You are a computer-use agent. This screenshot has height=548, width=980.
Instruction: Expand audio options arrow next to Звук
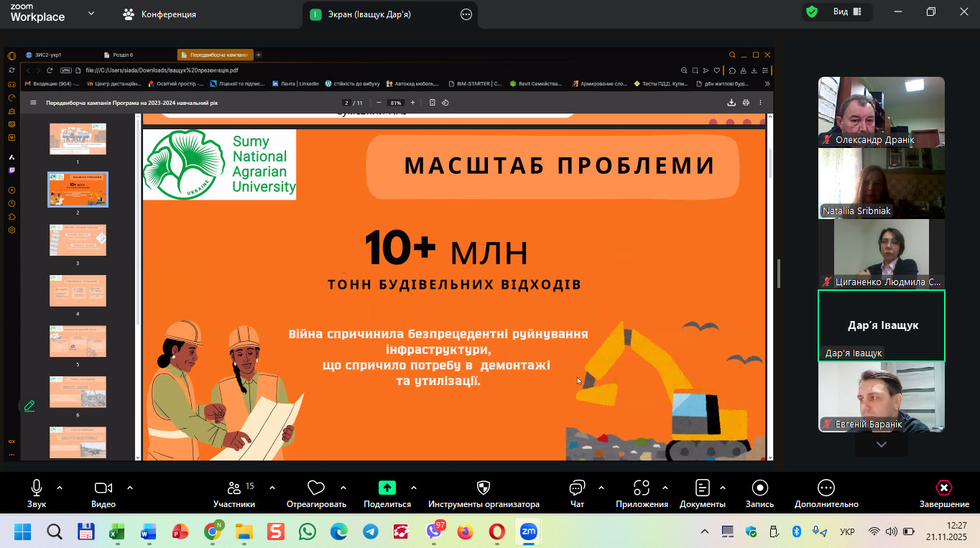pyautogui.click(x=60, y=488)
